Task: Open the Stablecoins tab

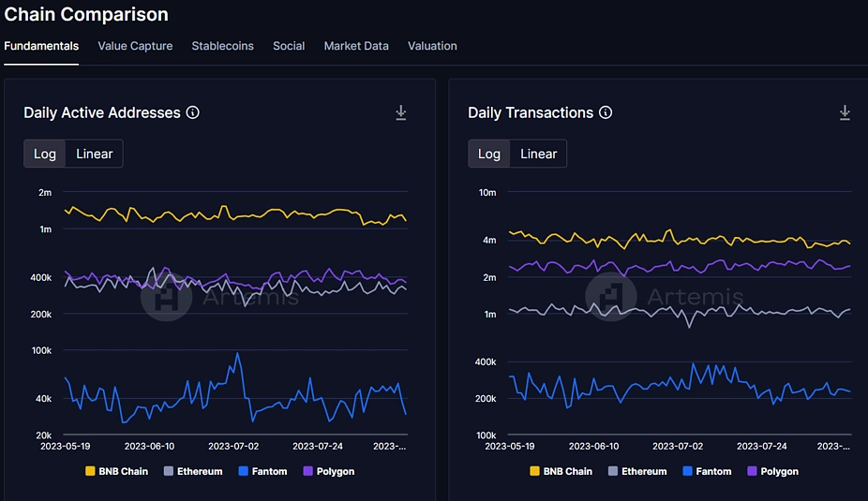Action: click(222, 46)
